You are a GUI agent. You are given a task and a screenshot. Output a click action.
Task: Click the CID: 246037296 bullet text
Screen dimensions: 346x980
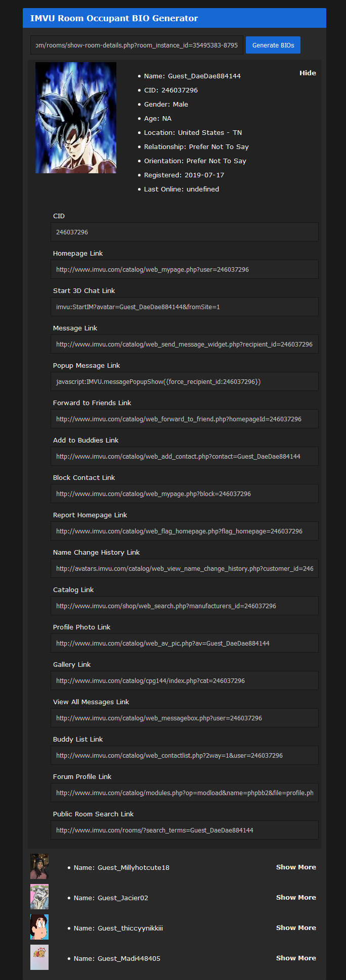(171, 90)
